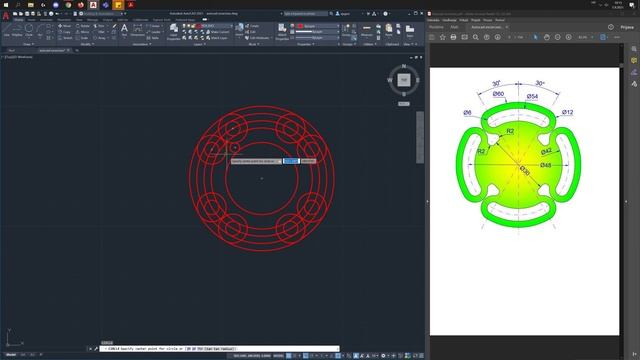Open the Start file tab in AutoCAD

pyautogui.click(x=12, y=51)
